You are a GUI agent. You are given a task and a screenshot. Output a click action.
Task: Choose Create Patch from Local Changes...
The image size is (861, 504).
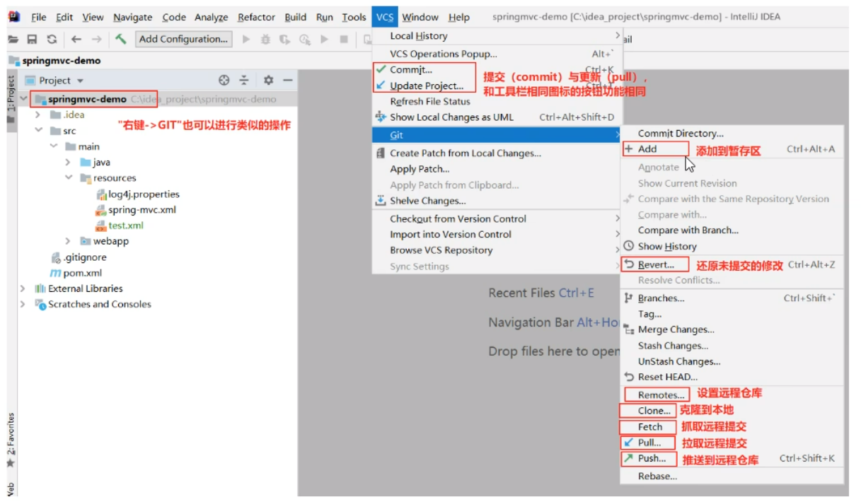(x=497, y=153)
